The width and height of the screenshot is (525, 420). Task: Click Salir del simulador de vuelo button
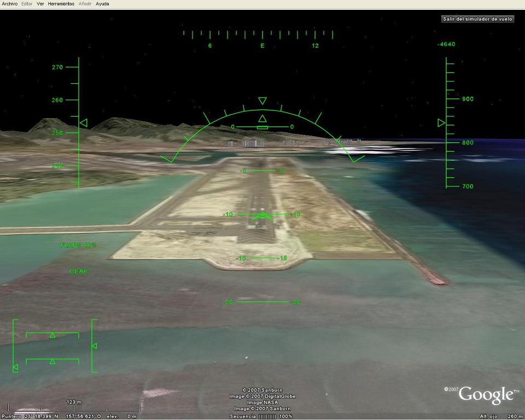[x=478, y=19]
